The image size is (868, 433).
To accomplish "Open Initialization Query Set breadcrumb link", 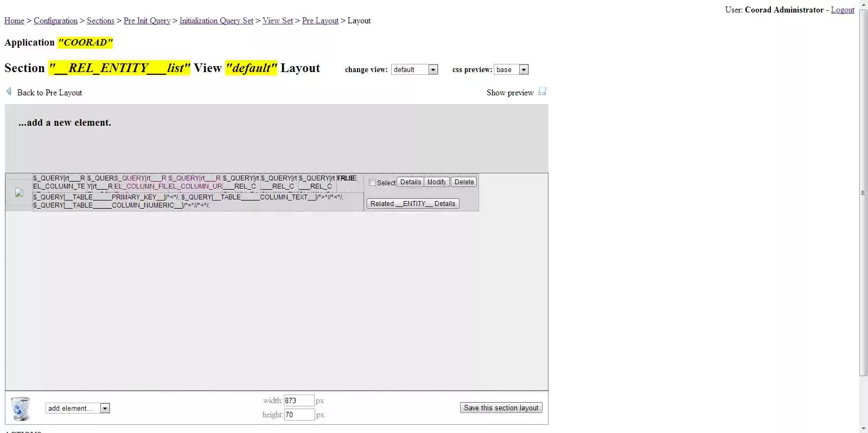I will [x=216, y=21].
